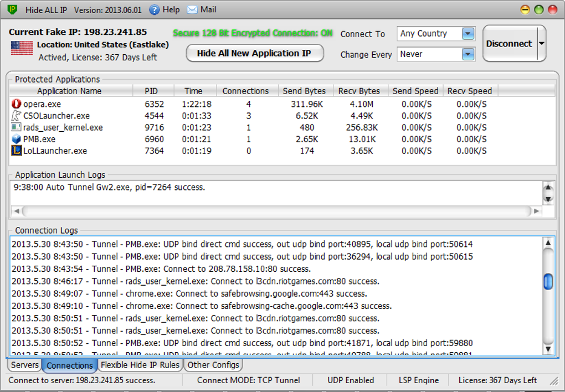Sort by PID column header
The width and height of the screenshot is (565, 392).
coord(153,91)
